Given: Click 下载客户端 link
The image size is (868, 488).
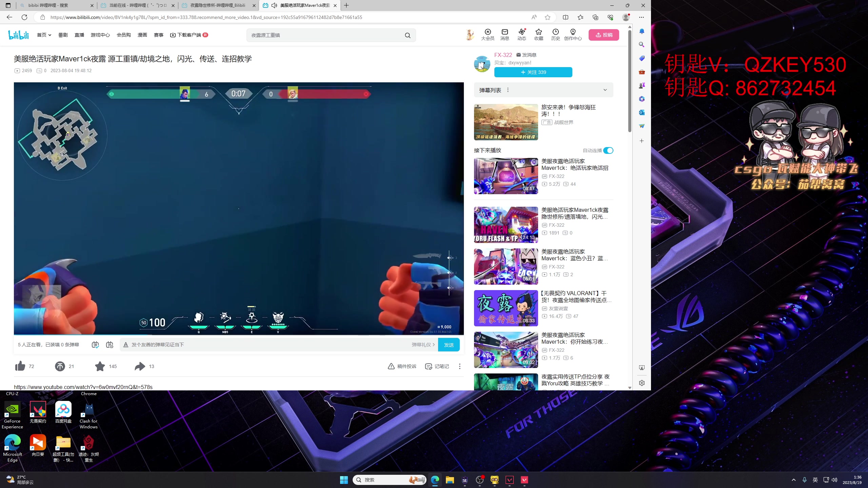Looking at the screenshot, I should point(189,35).
